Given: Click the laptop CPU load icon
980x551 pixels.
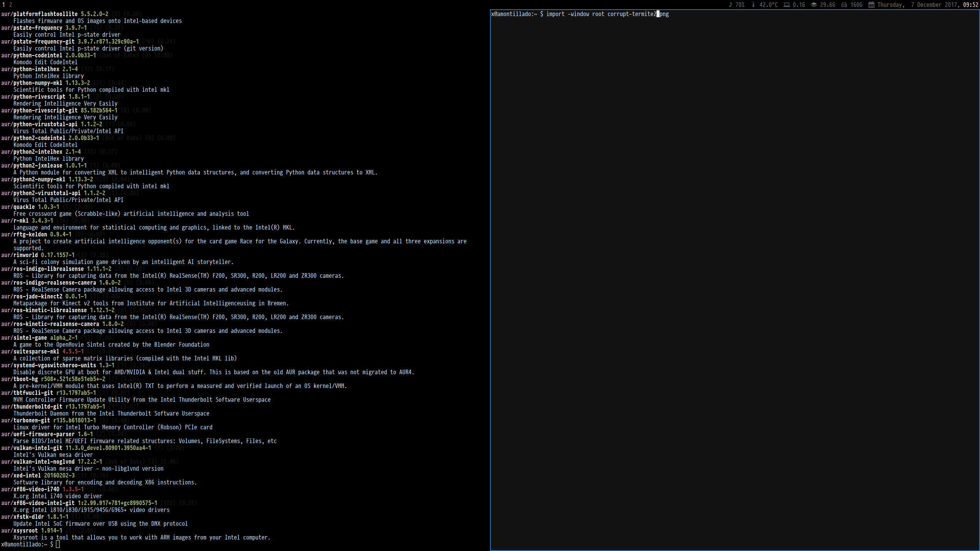Looking at the screenshot, I should pyautogui.click(x=787, y=5).
